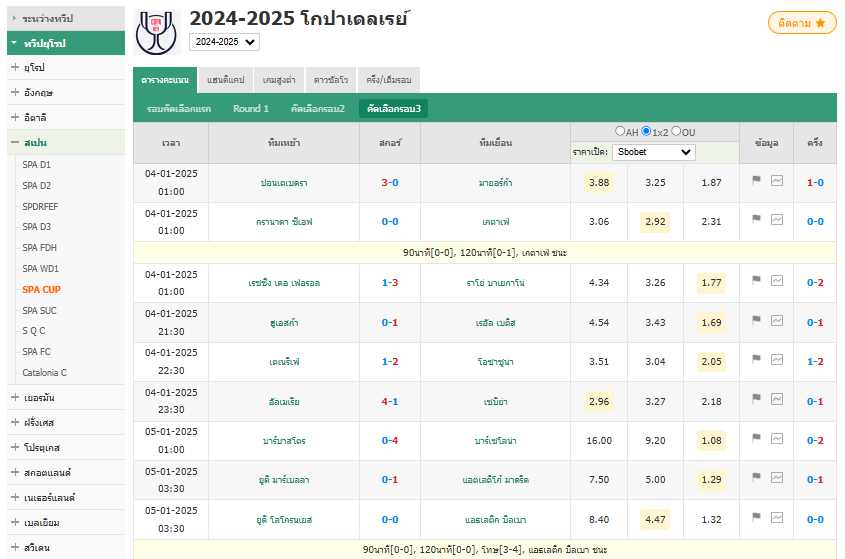Open SPA D1 league in sidebar

click(x=37, y=164)
